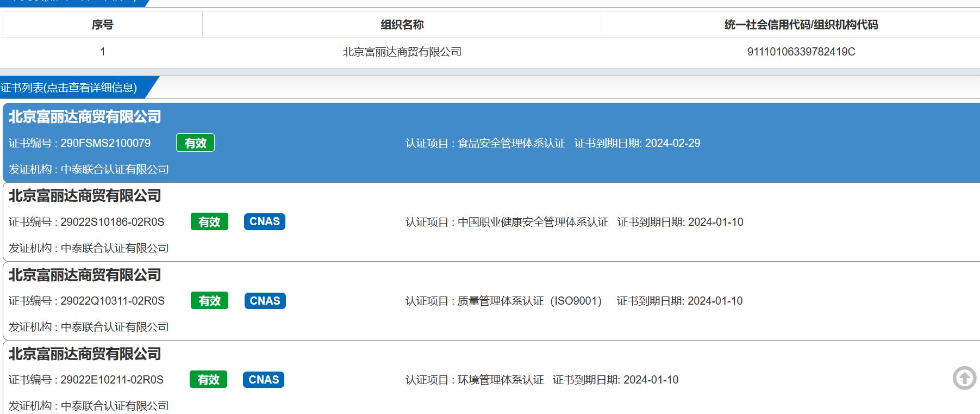The height and width of the screenshot is (414, 980).
Task: Click table cell 北京富丽达商贸有限公司 in organization table
Action: [x=402, y=52]
